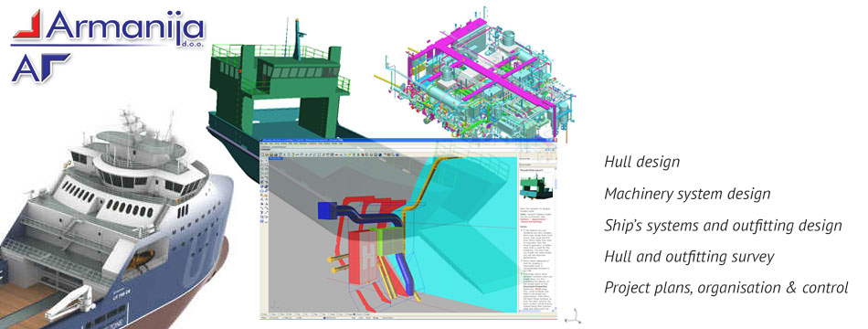This screenshot has width=868, height=329.
Task: Select the 'Hull design' text
Action: click(x=641, y=163)
